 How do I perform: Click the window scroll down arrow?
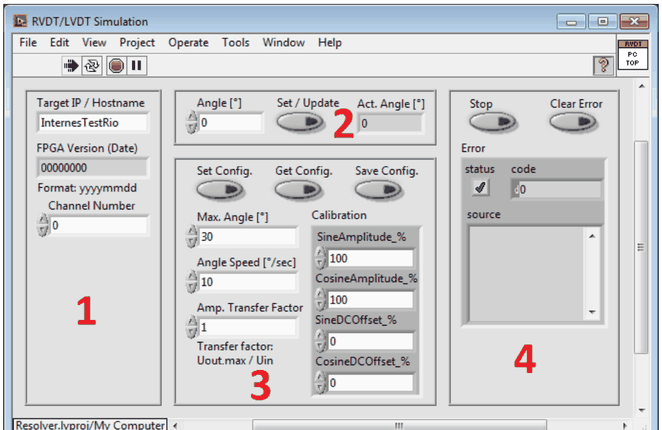(641, 410)
